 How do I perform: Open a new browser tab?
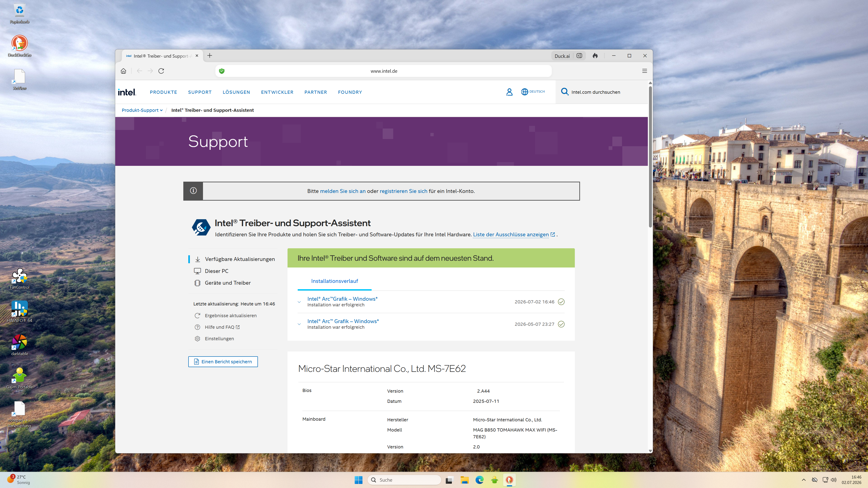coord(210,56)
